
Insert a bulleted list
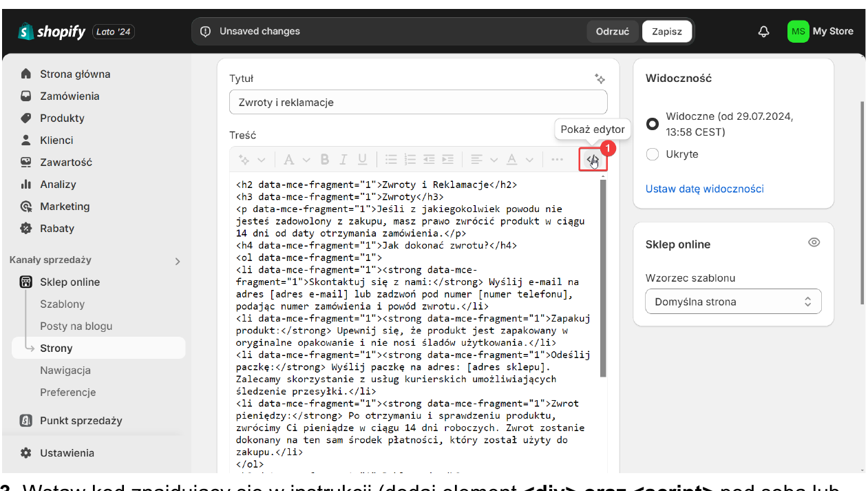(x=391, y=160)
